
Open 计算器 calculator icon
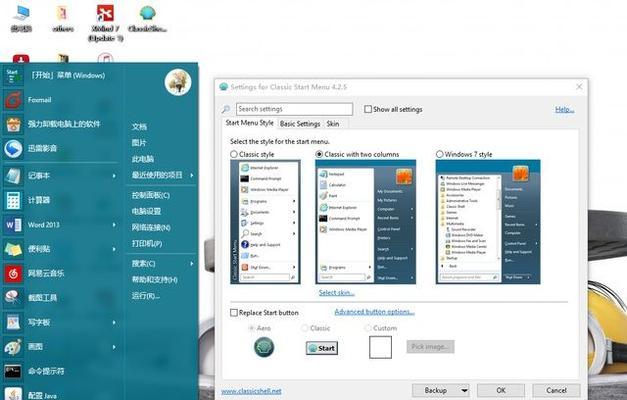click(13, 200)
